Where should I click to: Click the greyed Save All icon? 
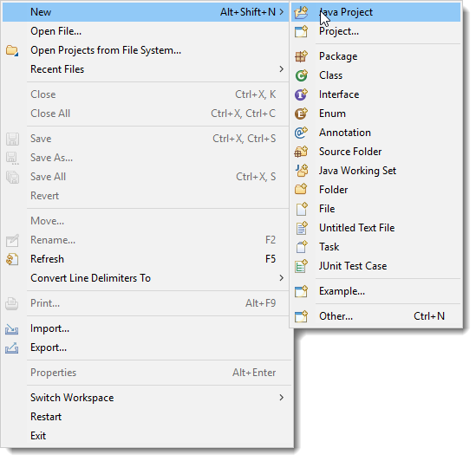[x=12, y=177]
